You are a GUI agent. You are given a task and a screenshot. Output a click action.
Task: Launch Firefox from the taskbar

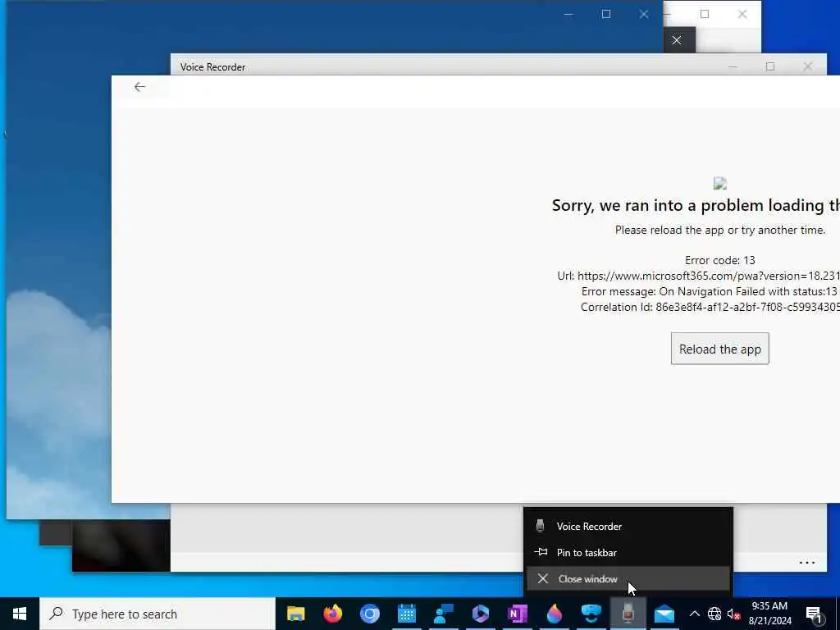point(333,614)
